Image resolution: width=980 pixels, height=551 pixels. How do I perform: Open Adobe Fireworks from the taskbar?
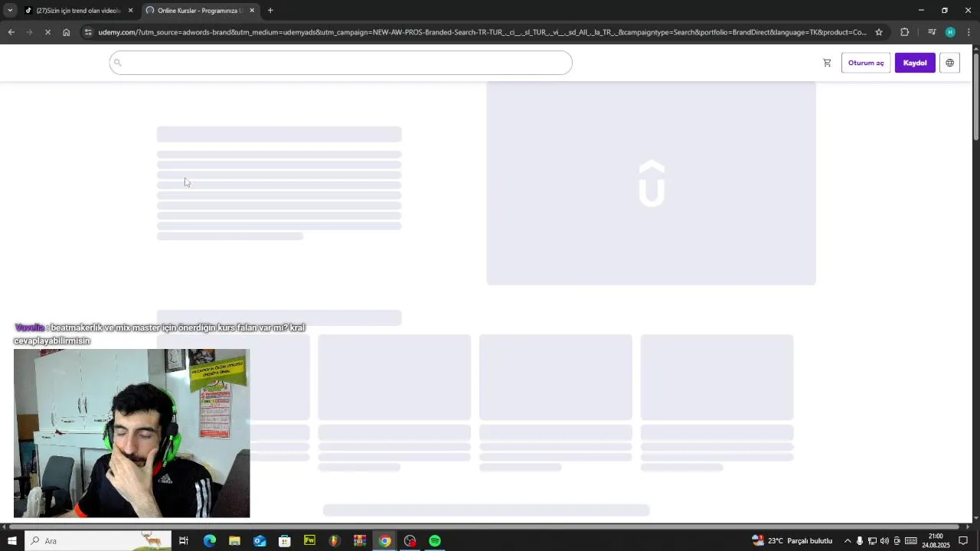(309, 541)
